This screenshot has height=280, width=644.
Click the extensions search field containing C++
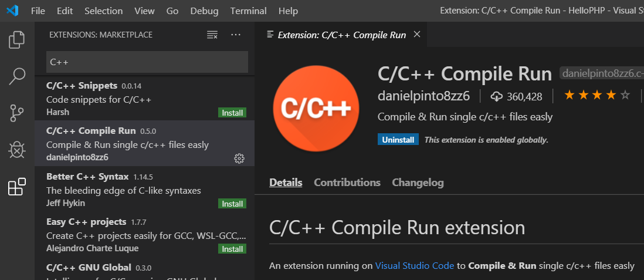[147, 62]
